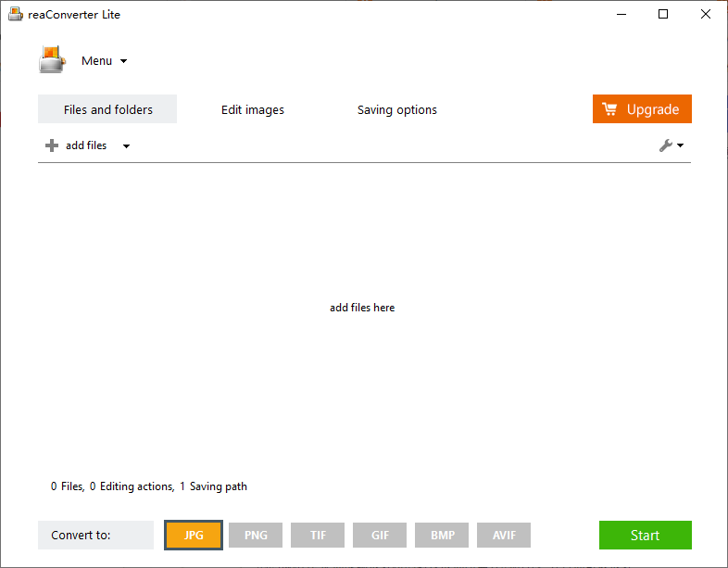Select JPG as the output format
The width and height of the screenshot is (728, 568).
click(x=194, y=535)
